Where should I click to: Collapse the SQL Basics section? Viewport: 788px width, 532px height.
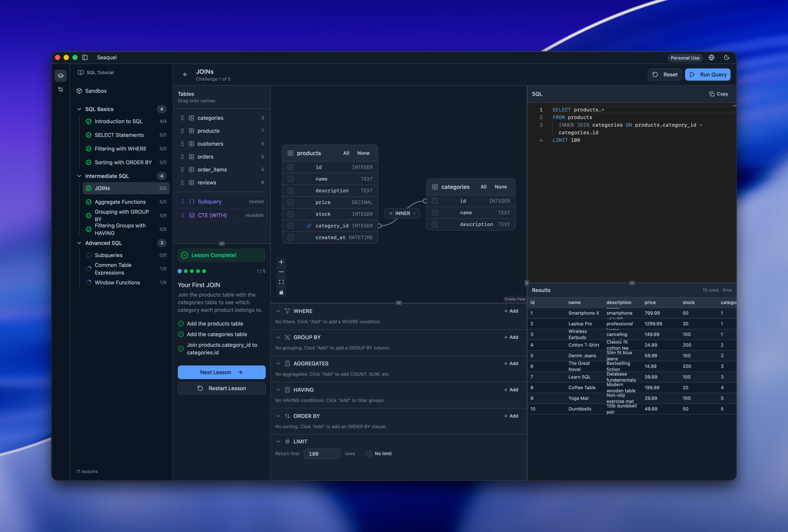coord(79,109)
